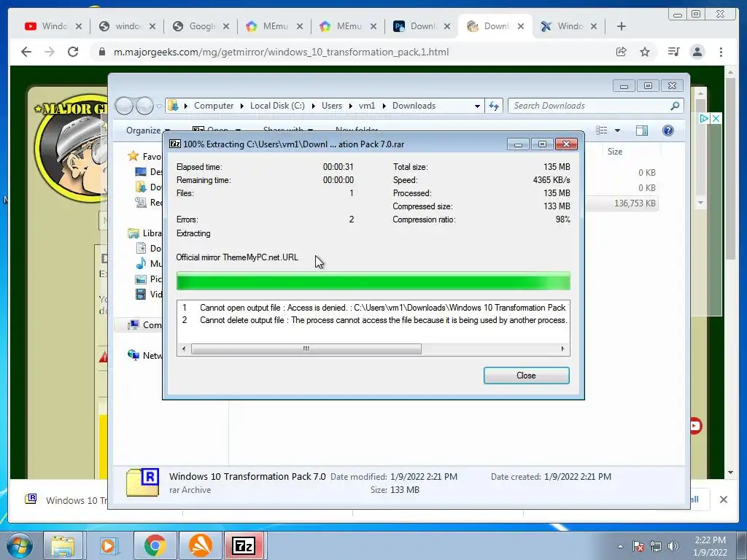Click left arrow of error list scrollbar
The width and height of the screenshot is (747, 560).
coord(184,349)
